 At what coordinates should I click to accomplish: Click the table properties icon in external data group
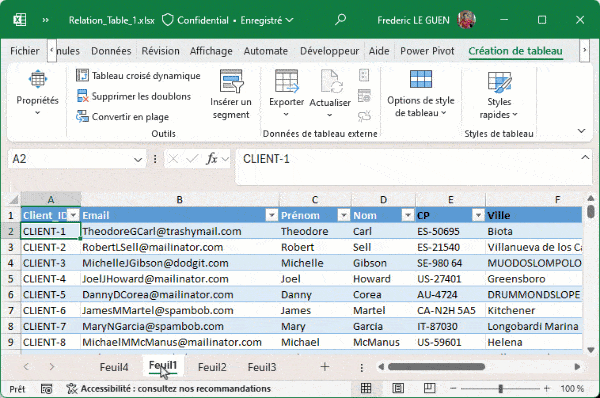click(x=364, y=75)
